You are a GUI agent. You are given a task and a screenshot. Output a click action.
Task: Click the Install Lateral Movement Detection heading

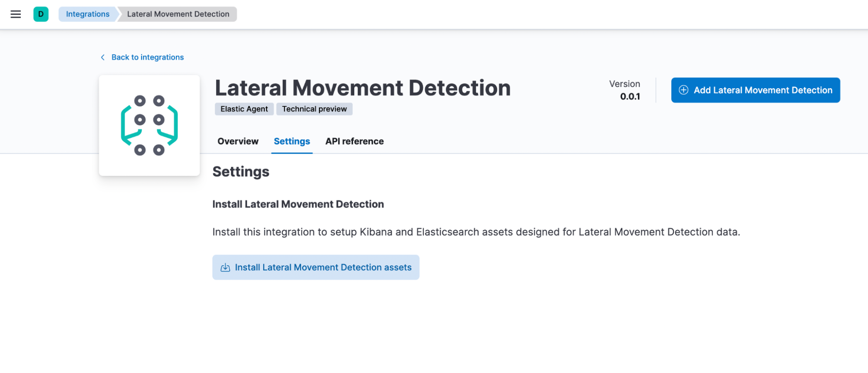click(298, 204)
